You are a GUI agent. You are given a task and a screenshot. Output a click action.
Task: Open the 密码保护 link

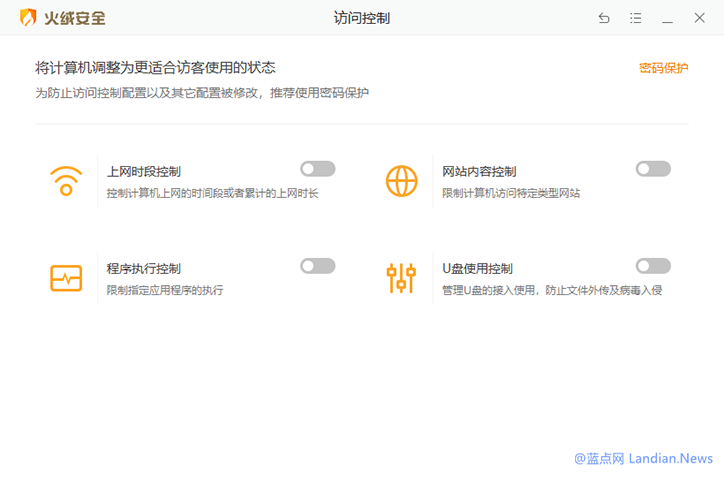click(x=664, y=68)
